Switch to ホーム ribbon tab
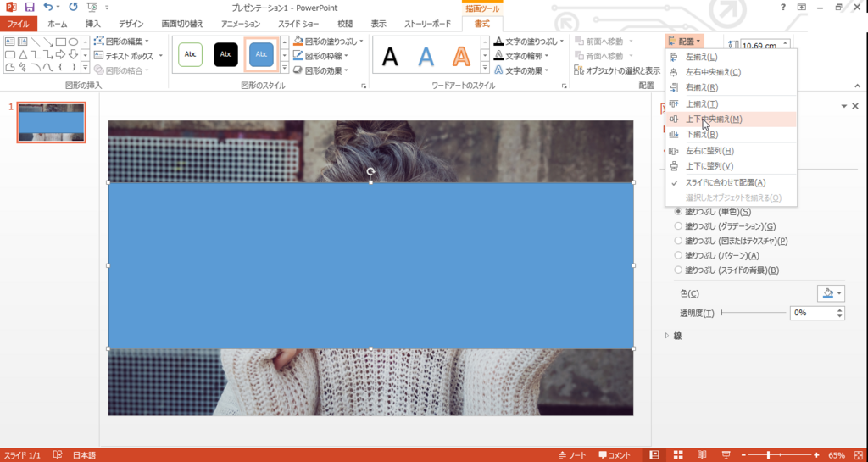 pos(58,24)
